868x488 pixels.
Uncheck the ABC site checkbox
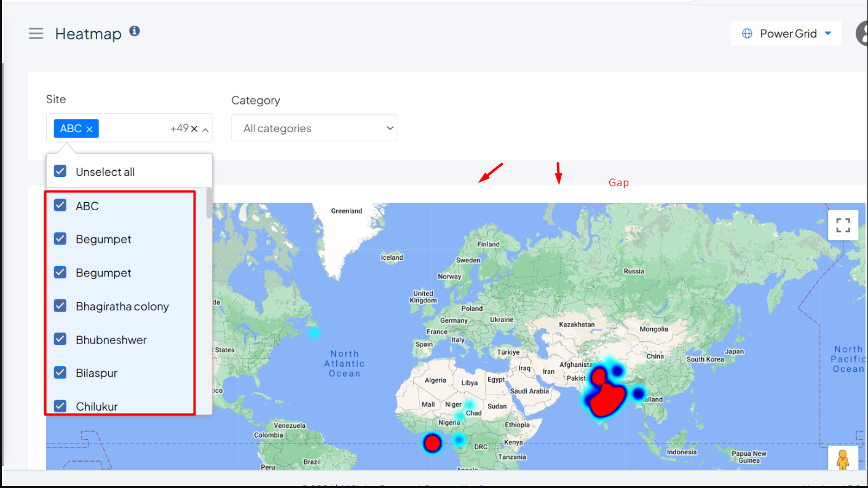point(60,205)
